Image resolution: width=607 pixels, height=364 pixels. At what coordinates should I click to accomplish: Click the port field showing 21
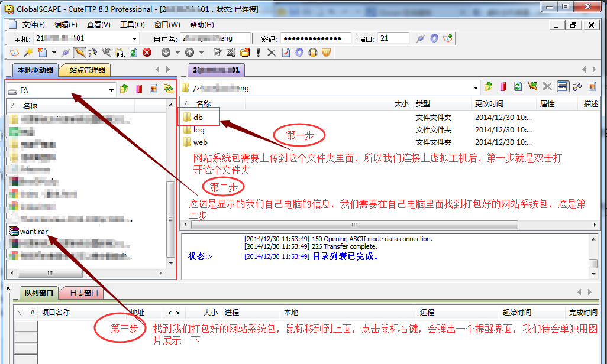pos(393,38)
